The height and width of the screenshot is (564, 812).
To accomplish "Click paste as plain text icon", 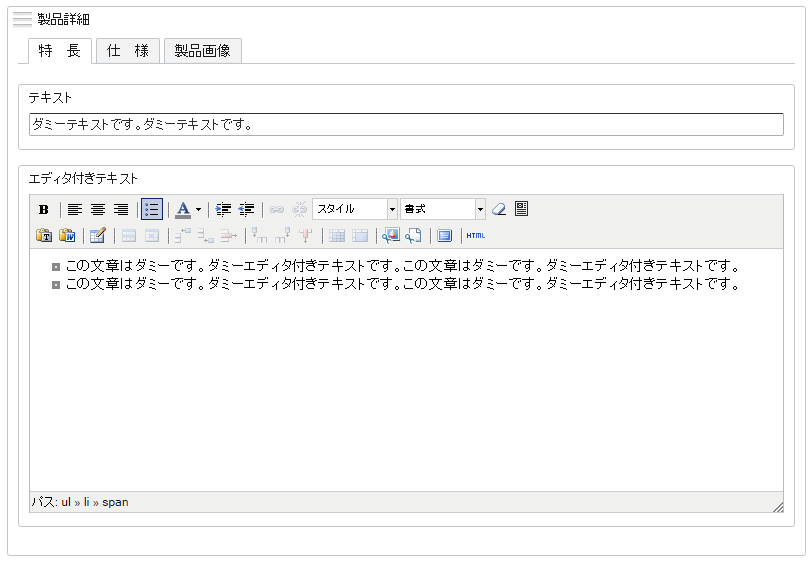I will tap(44, 236).
